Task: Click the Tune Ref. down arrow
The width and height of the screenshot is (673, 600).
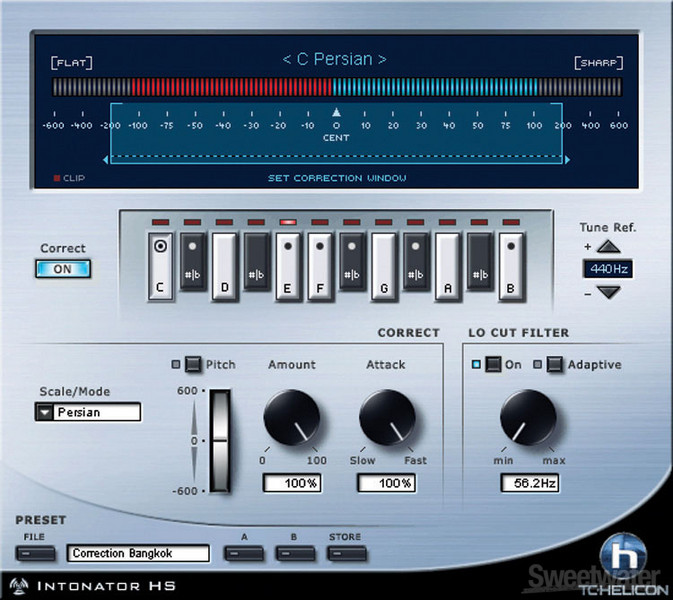Action: [x=608, y=292]
